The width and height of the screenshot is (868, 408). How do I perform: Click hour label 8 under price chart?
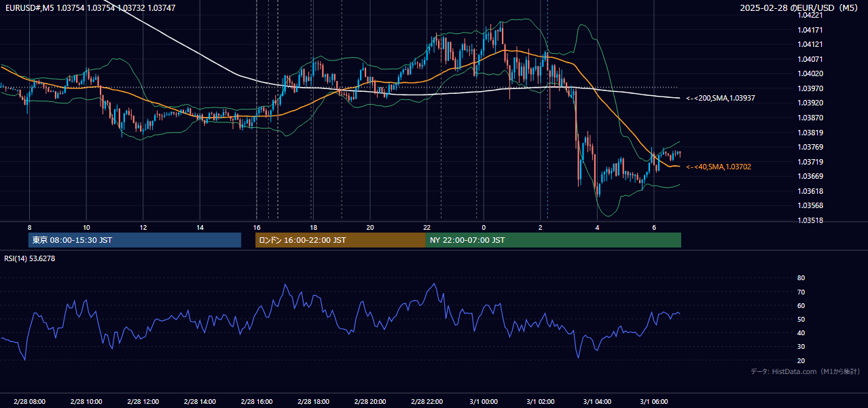pyautogui.click(x=29, y=227)
